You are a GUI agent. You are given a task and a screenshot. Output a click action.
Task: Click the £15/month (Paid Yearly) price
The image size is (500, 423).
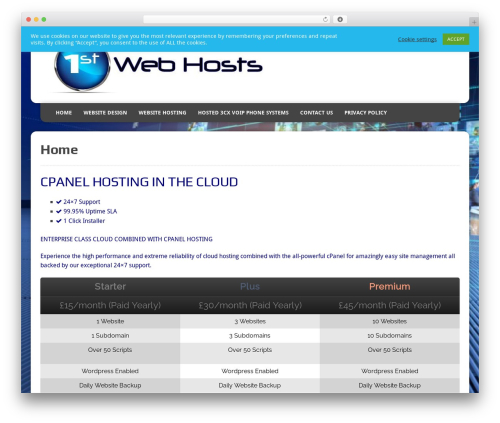(110, 305)
